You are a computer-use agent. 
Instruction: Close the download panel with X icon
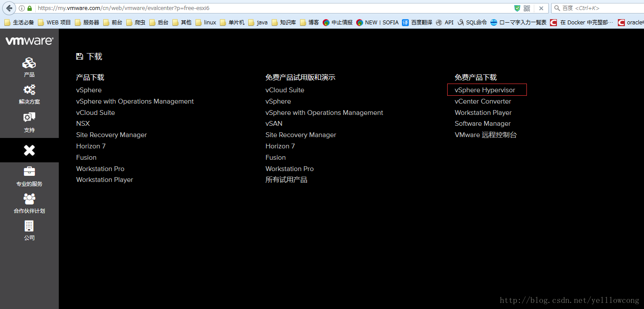tap(29, 150)
